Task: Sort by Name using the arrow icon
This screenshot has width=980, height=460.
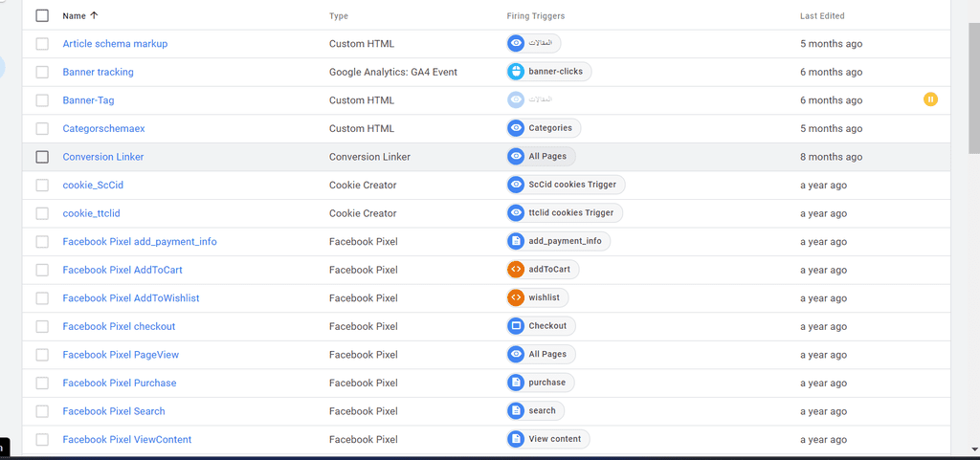Action: click(95, 15)
